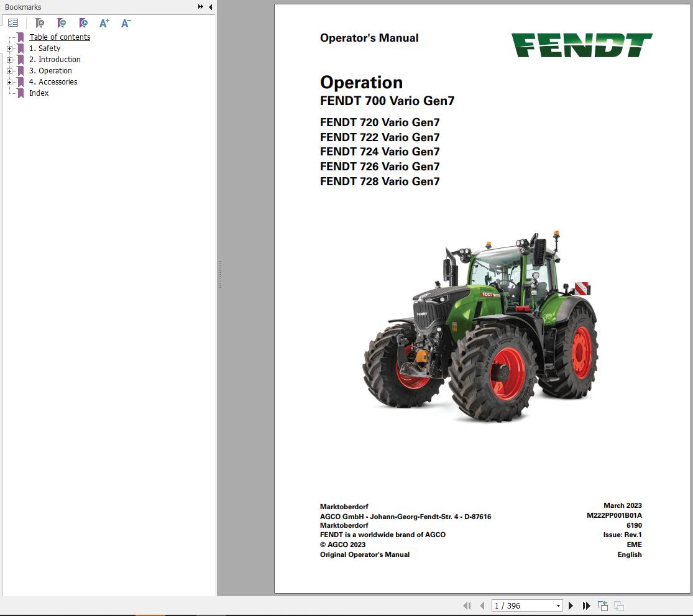693x616 pixels.
Task: Click 'FENDT 720 Vario Gen7' line
Action: click(x=380, y=122)
